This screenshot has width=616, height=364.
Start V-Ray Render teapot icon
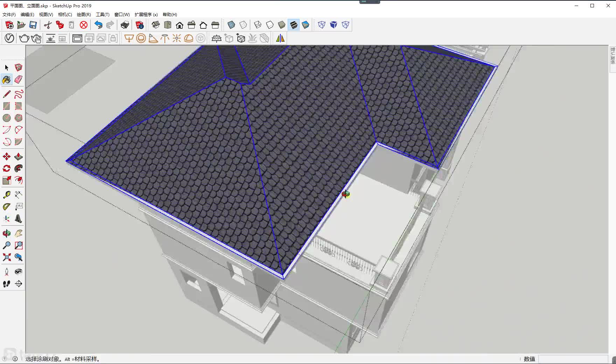point(24,38)
